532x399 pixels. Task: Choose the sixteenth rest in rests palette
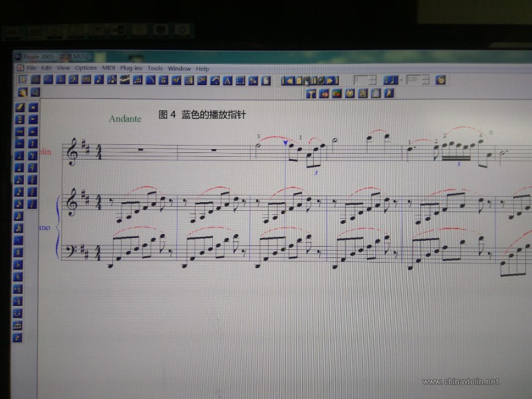click(33, 168)
